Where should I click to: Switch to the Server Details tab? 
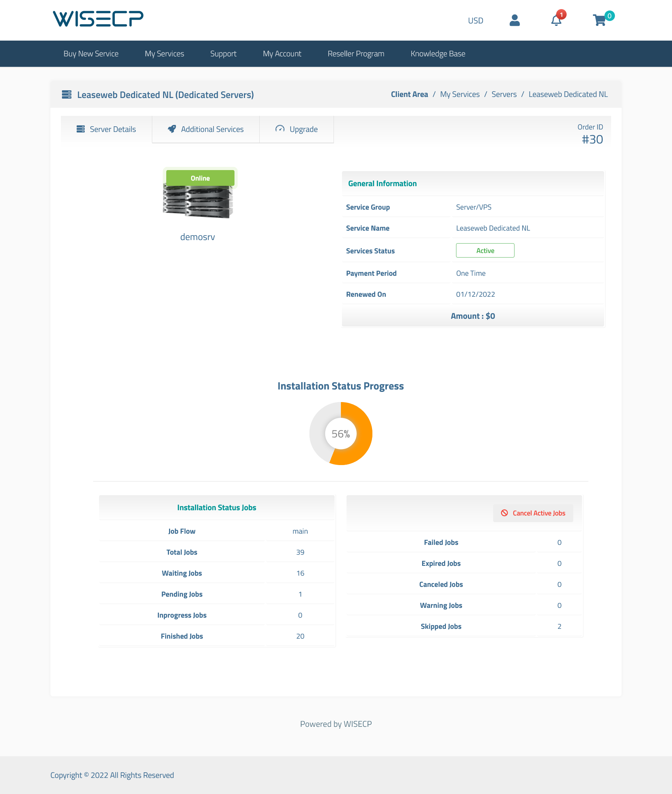tap(106, 129)
